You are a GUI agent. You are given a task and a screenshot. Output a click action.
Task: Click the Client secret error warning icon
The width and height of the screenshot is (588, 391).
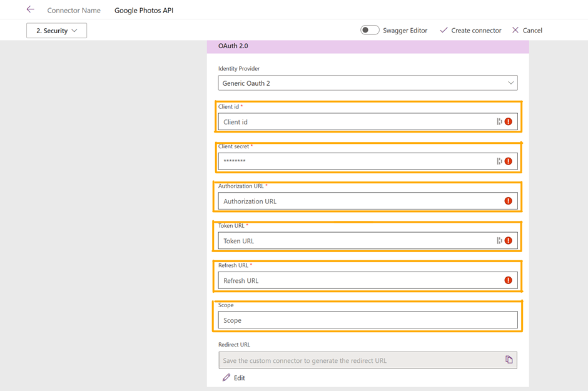(508, 161)
